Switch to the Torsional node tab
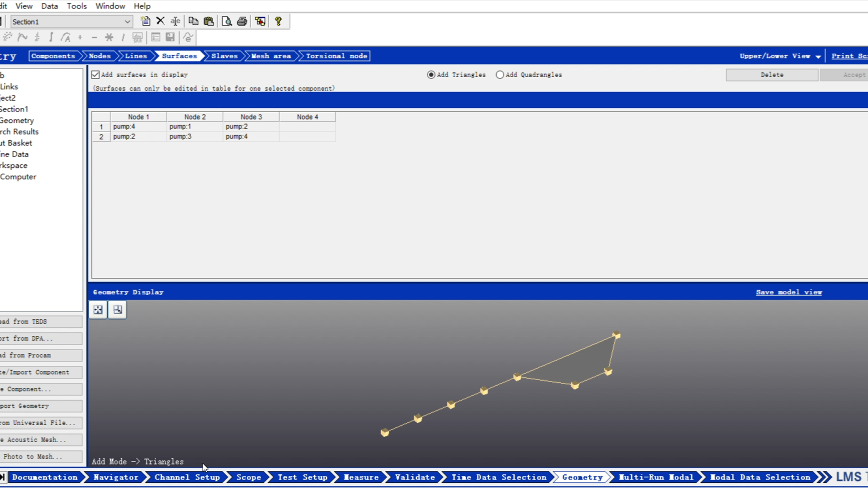This screenshot has height=488, width=868. [337, 56]
